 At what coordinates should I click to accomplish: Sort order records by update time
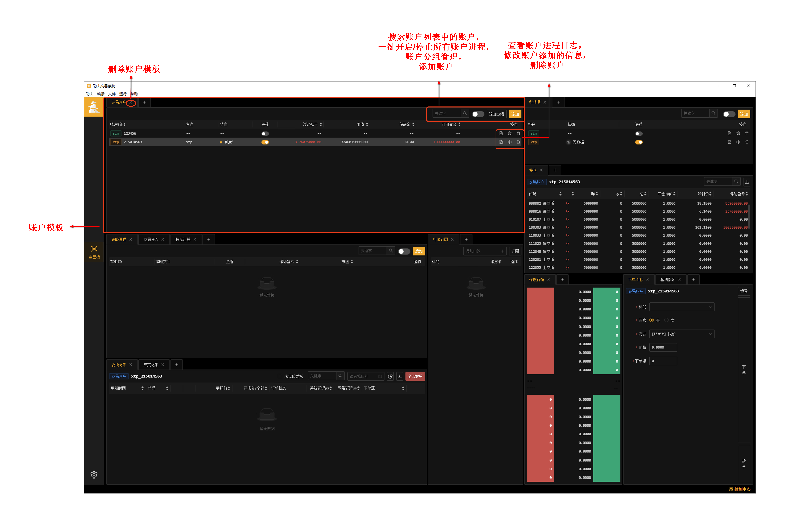click(x=143, y=389)
